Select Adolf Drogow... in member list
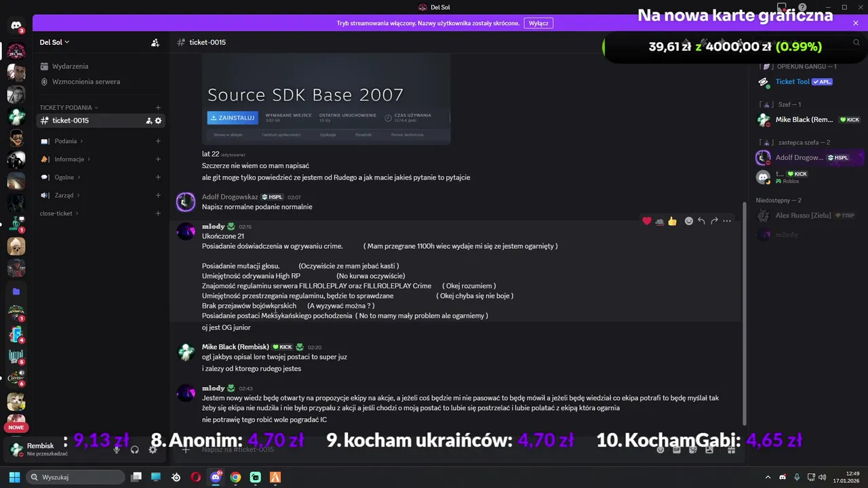Viewport: 868px width, 488px height. click(810, 157)
